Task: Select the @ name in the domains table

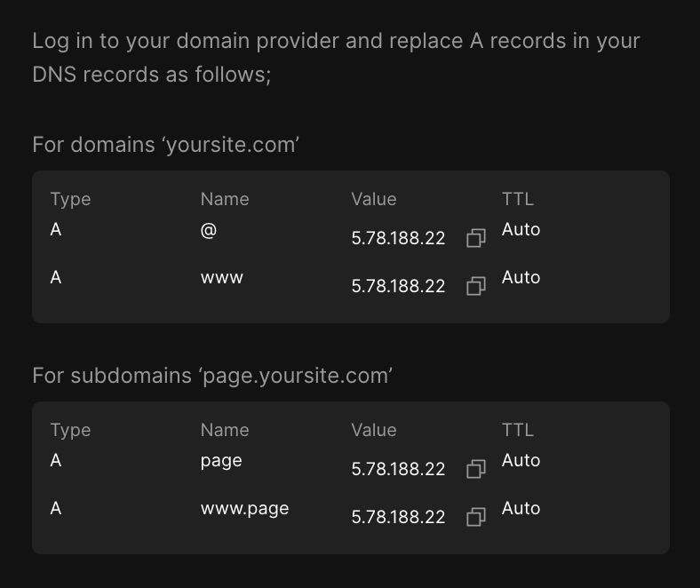Action: click(209, 229)
